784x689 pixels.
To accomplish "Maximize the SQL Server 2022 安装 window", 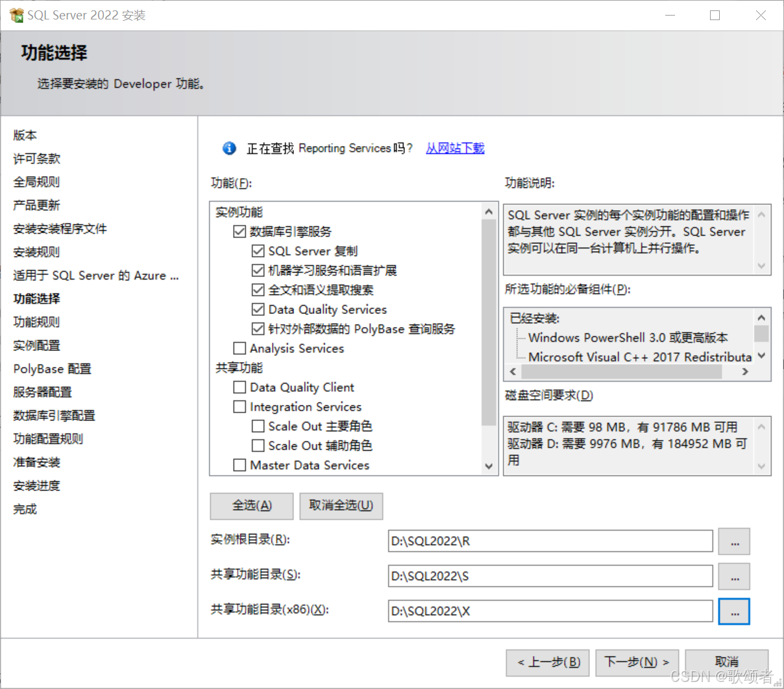I will pyautogui.click(x=715, y=15).
